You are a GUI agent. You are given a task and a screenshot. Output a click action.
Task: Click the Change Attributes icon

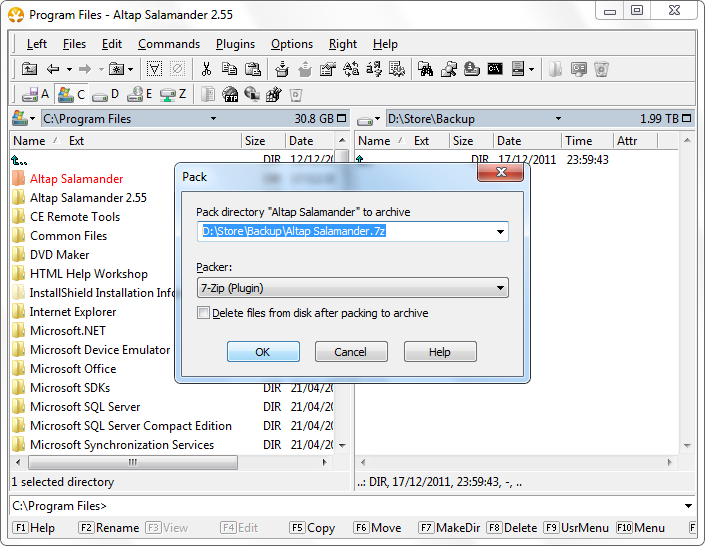point(328,69)
